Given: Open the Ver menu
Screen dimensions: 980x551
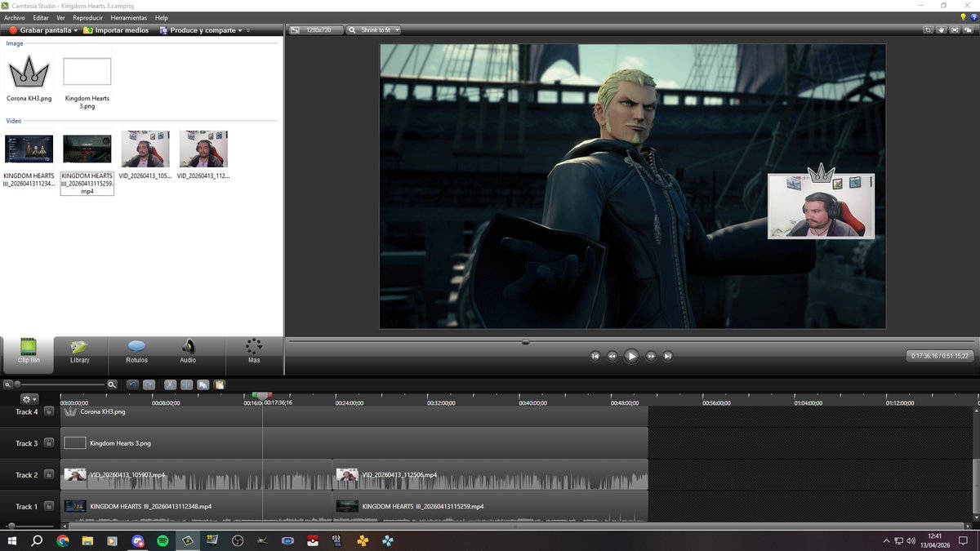Looking at the screenshot, I should click(x=60, y=17).
